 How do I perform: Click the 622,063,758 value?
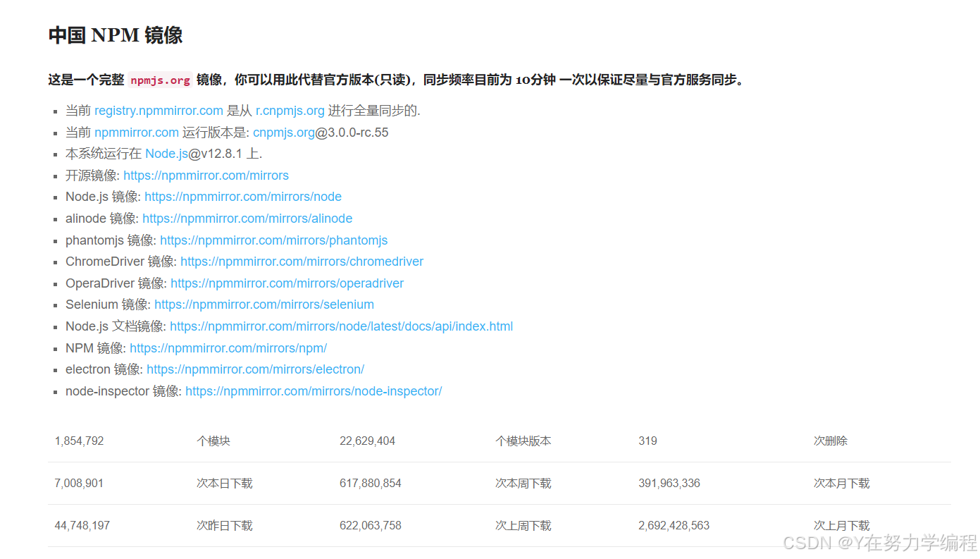click(371, 526)
